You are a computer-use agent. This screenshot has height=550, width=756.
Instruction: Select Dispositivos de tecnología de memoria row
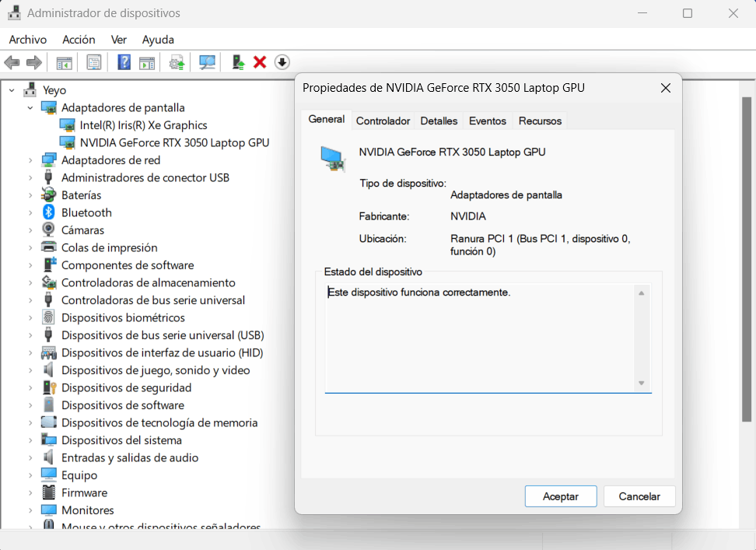[x=159, y=422]
